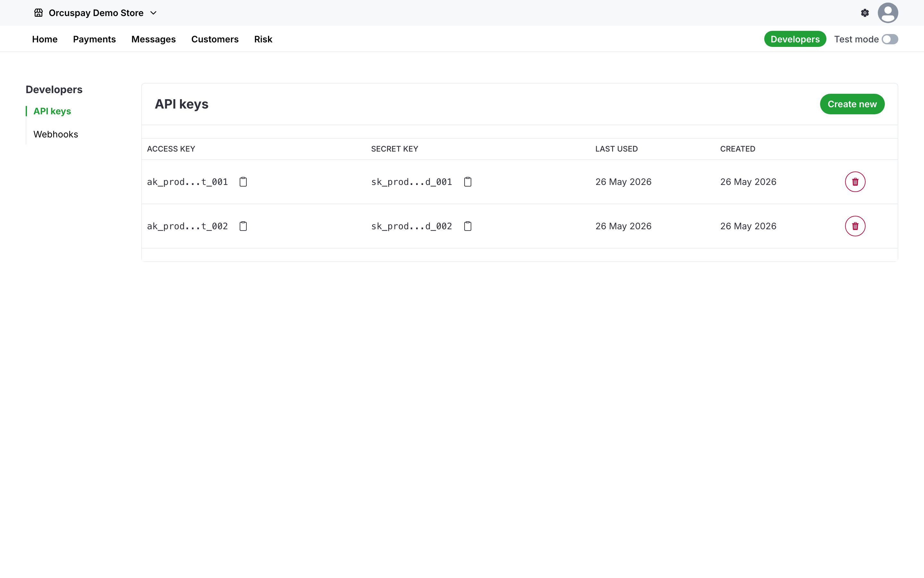Image resolution: width=924 pixels, height=578 pixels.
Task: Click the store icon beside Orcuspay Demo Store
Action: [38, 13]
